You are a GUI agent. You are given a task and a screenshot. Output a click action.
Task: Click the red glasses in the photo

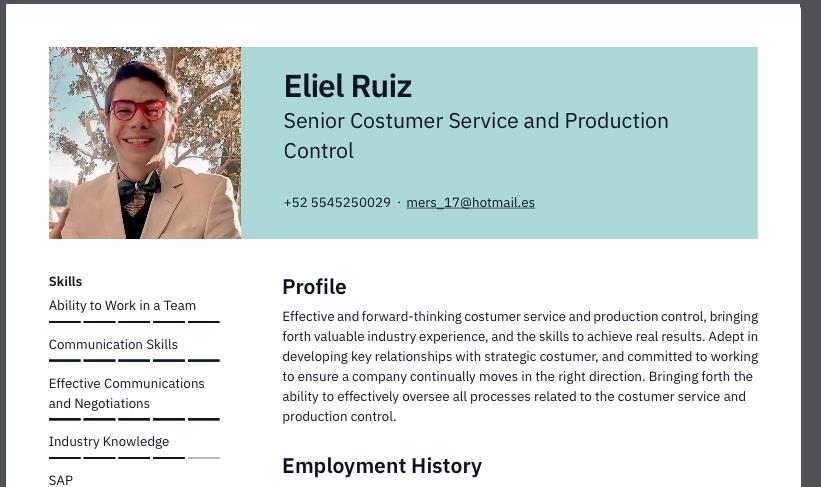[138, 110]
